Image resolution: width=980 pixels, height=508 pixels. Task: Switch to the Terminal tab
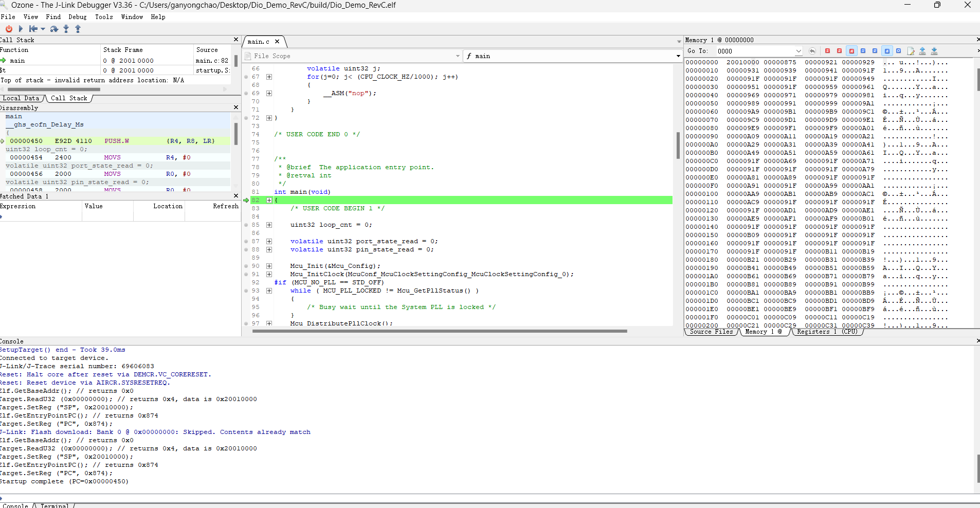click(x=55, y=505)
